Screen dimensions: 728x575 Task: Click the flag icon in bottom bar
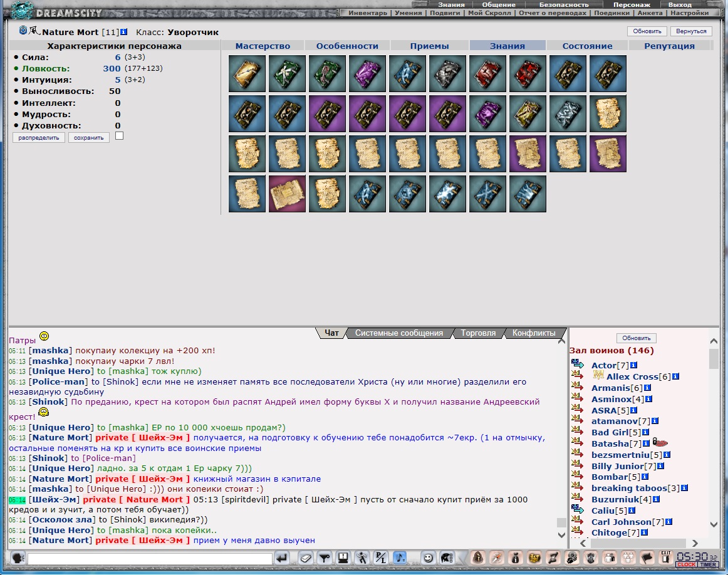click(647, 557)
